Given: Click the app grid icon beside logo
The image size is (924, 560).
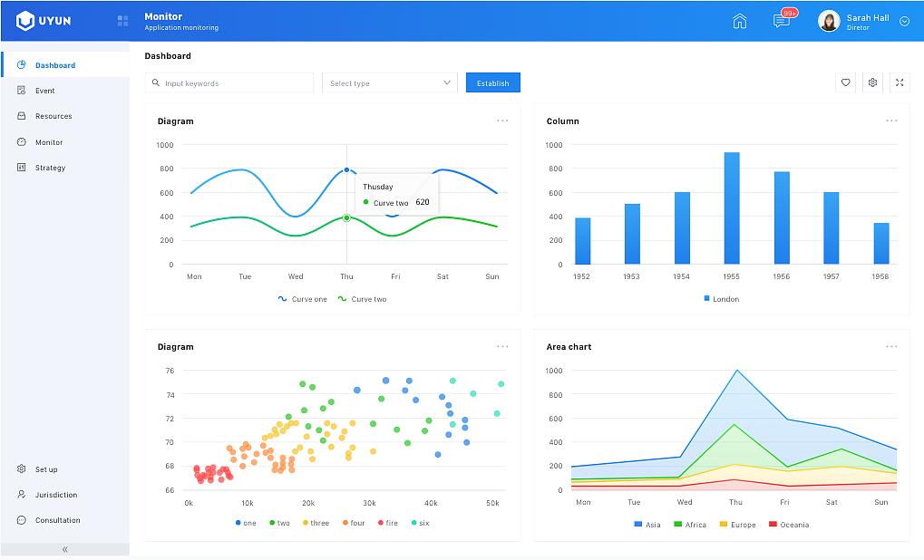Looking at the screenshot, I should coord(122,21).
